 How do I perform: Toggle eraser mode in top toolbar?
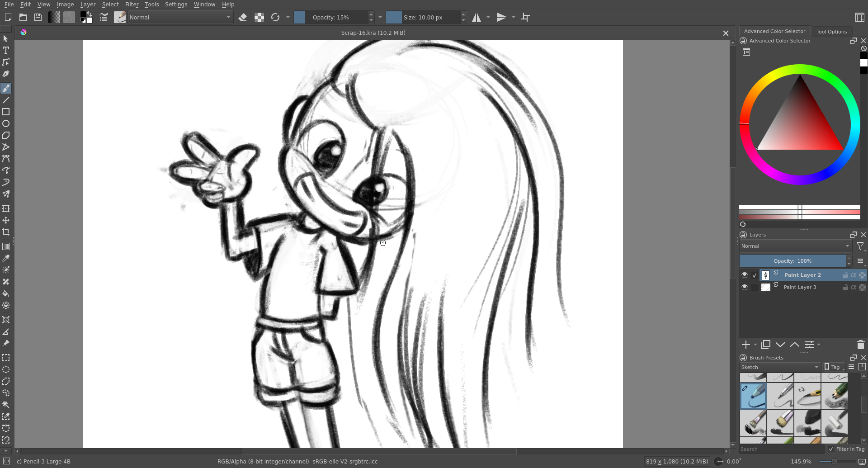point(243,17)
